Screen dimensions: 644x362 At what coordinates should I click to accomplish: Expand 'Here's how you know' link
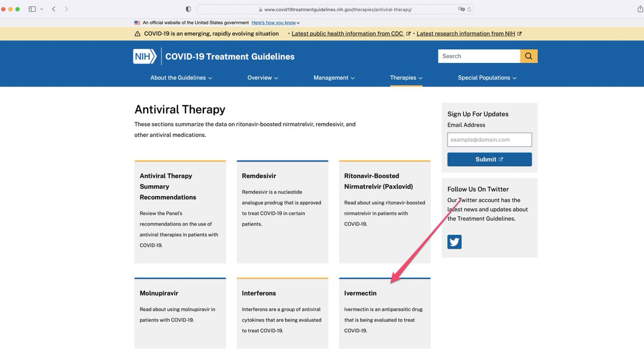275,23
